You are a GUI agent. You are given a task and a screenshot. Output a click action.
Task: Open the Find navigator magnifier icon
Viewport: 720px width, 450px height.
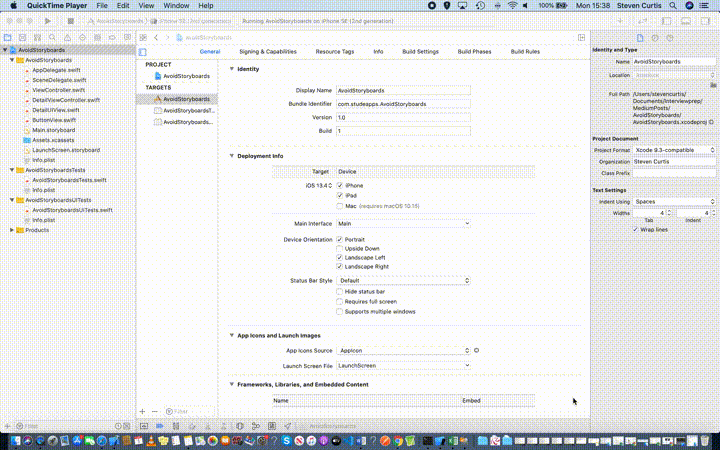[52, 38]
